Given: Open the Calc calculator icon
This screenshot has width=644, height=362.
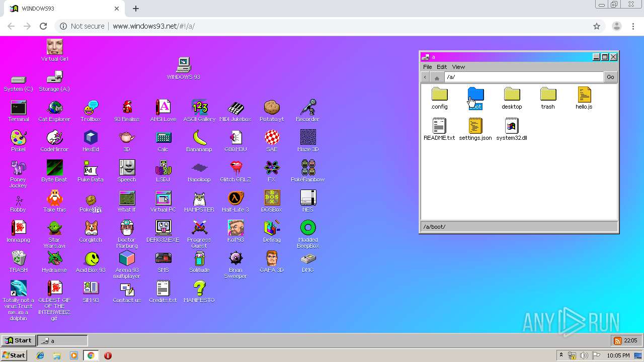Looking at the screenshot, I should pos(163,141).
